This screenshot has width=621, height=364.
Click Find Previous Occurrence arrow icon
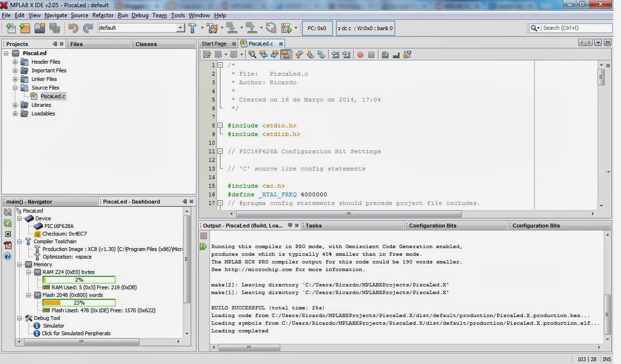tap(263, 55)
